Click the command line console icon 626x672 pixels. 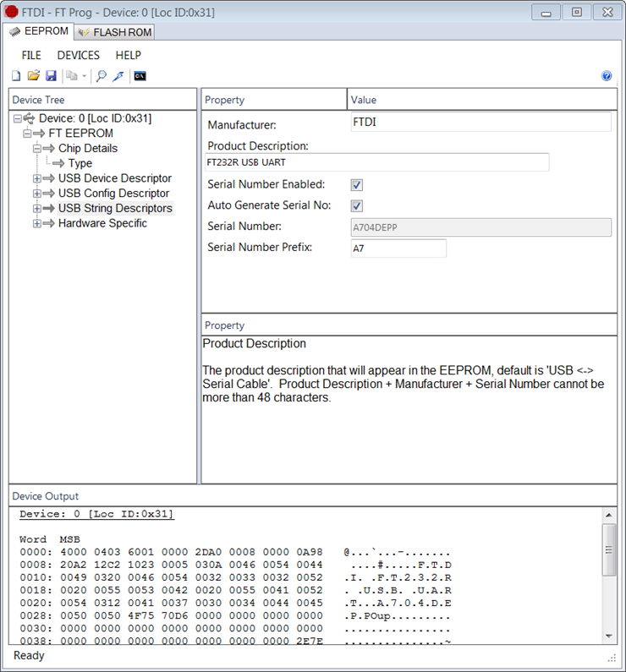click(140, 76)
